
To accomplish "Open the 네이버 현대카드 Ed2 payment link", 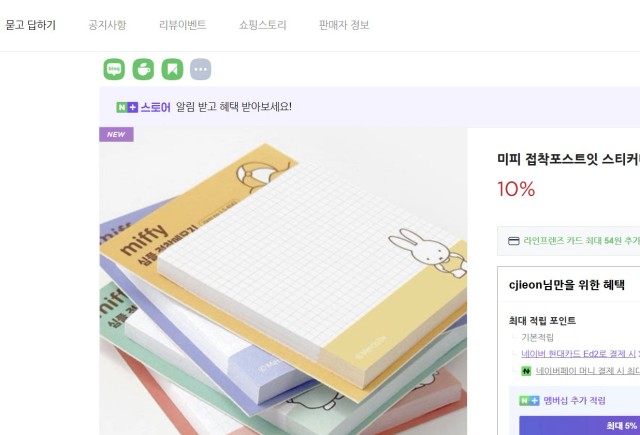I will [580, 354].
